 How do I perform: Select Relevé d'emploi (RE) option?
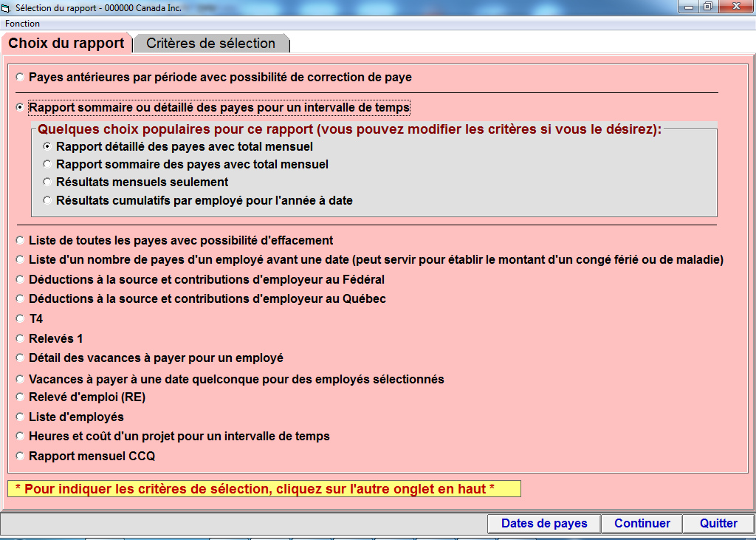coord(21,397)
